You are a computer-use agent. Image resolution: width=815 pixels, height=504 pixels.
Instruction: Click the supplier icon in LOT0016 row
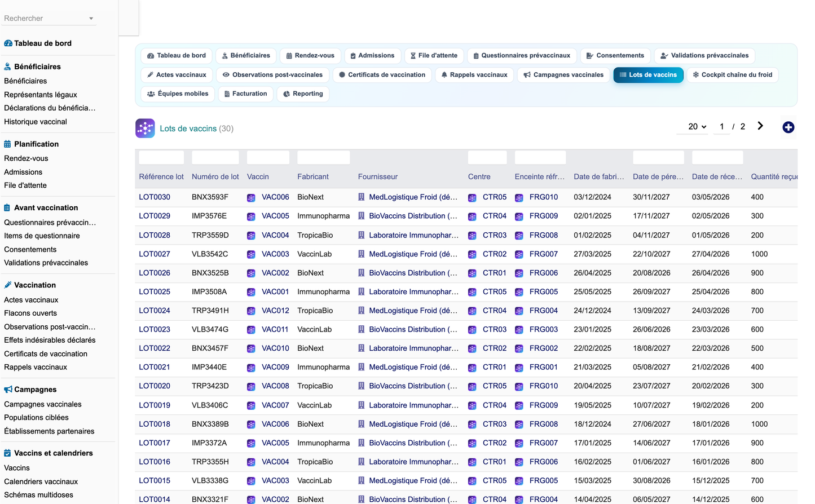click(x=362, y=462)
